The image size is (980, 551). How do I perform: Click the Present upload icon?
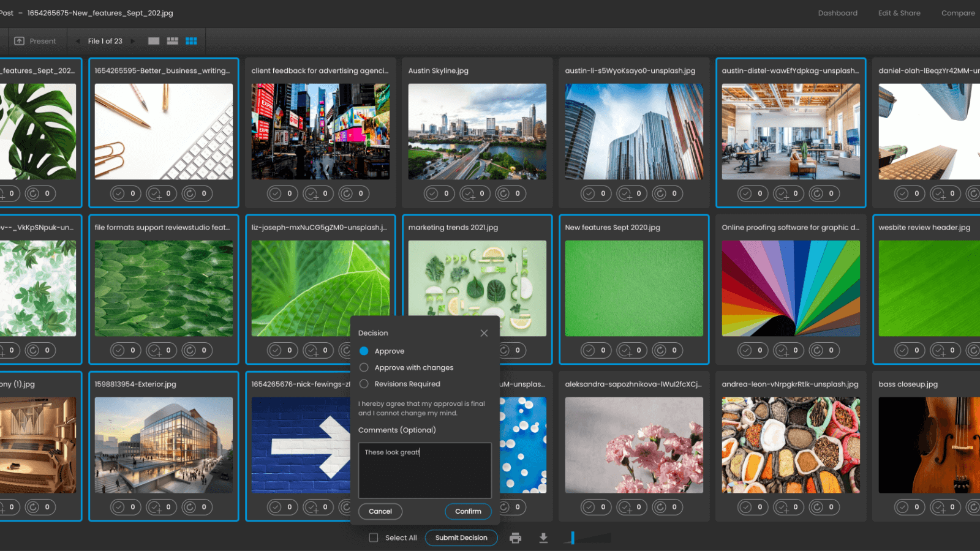(x=20, y=41)
